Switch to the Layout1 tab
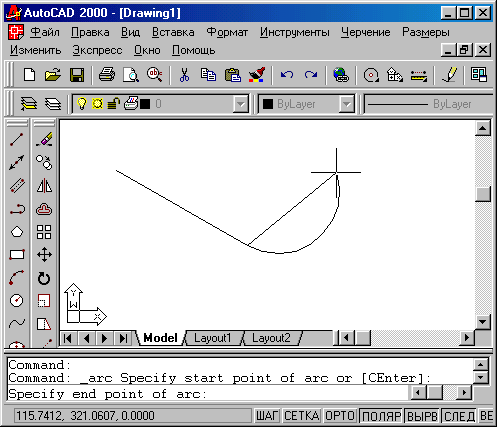 pyautogui.click(x=213, y=338)
